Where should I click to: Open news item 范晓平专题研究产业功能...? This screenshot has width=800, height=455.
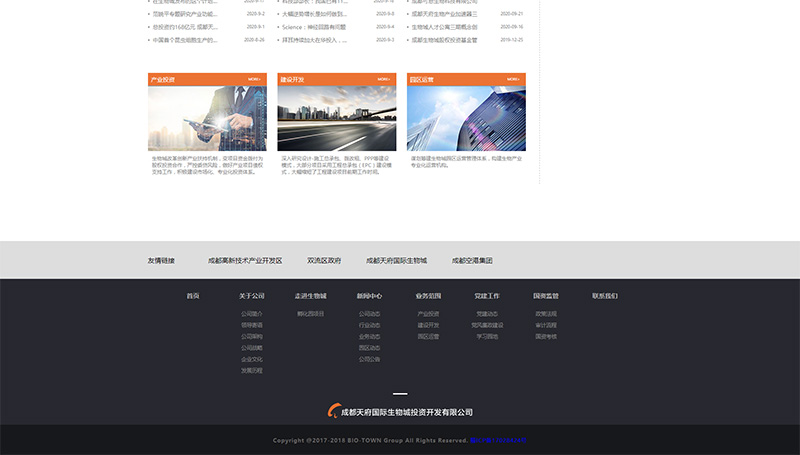185,14
